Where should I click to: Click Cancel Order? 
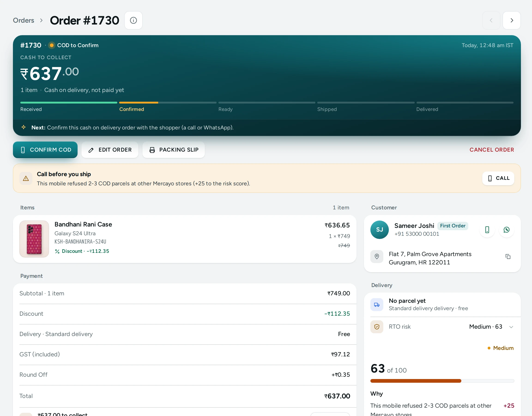492,150
